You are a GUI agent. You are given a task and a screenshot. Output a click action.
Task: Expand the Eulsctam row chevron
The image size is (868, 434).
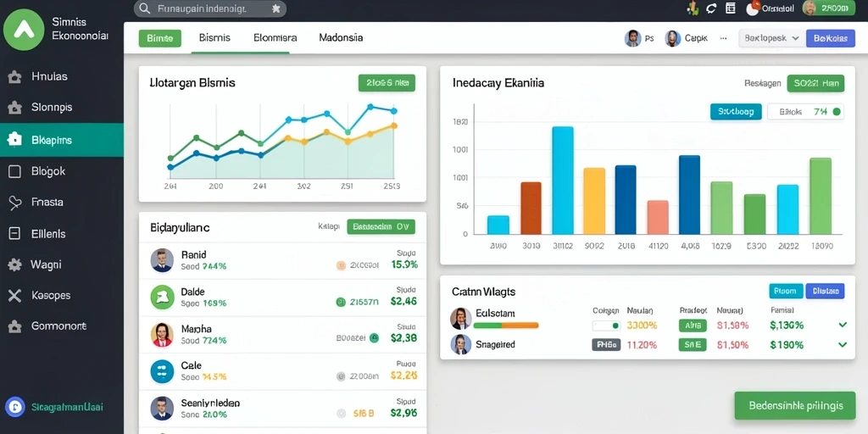click(x=843, y=325)
